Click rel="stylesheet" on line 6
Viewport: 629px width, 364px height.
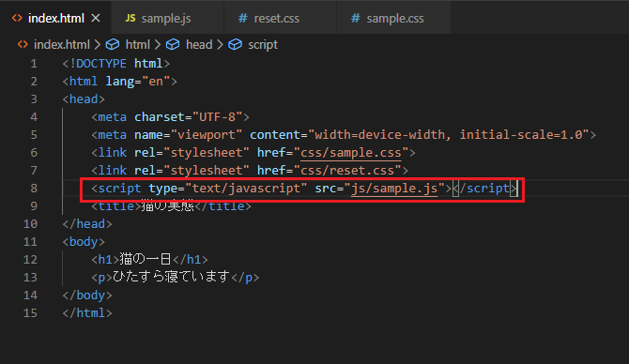pyautogui.click(x=192, y=153)
